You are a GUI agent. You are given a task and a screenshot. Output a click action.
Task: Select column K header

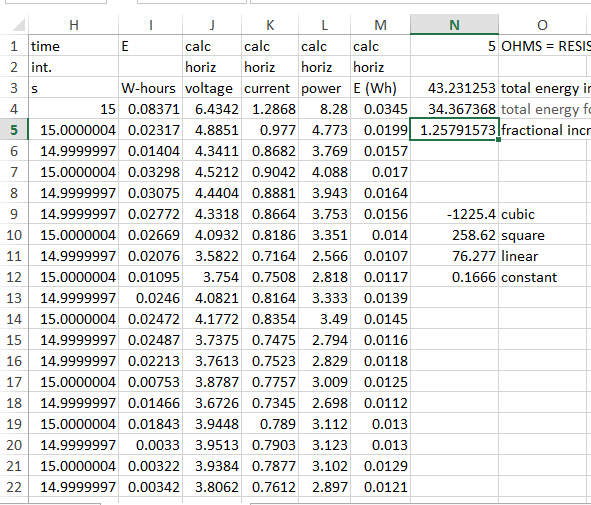270,24
